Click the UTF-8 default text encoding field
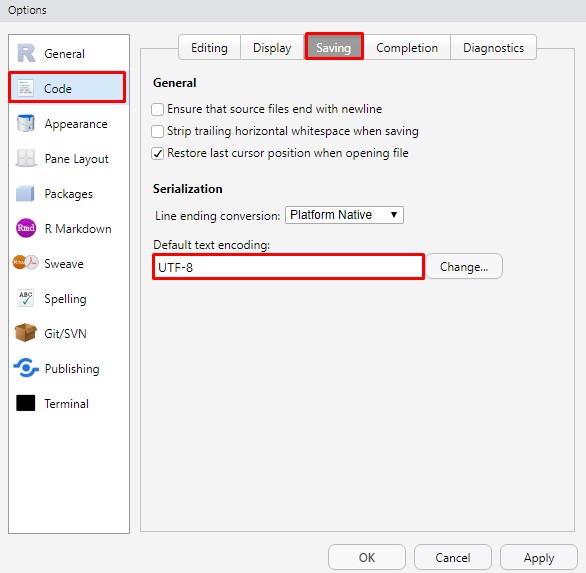Screen dimensions: 586x573 pos(289,267)
